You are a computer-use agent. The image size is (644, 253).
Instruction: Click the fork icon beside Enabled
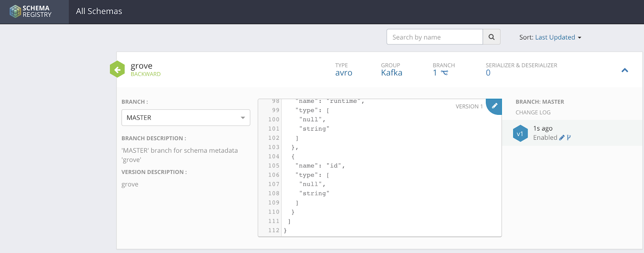click(x=569, y=138)
